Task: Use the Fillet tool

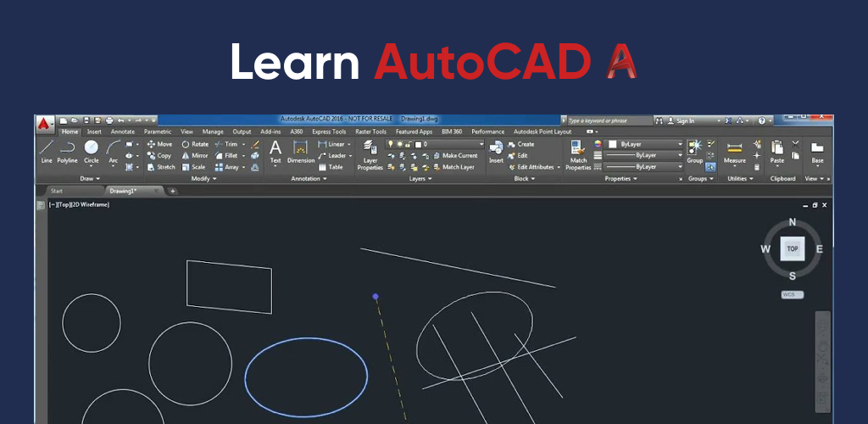Action: [x=226, y=155]
